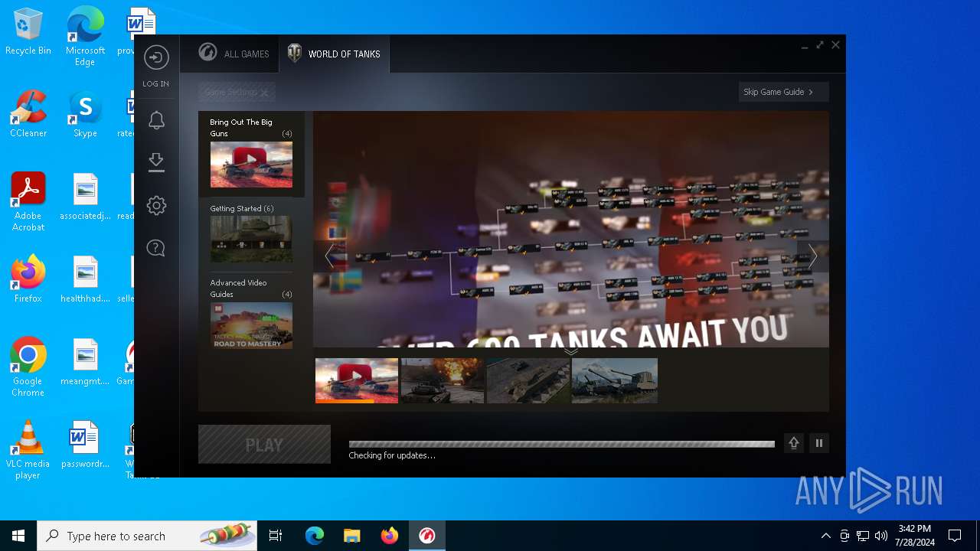
Task: Select the third dark tank thumbnail
Action: point(528,380)
